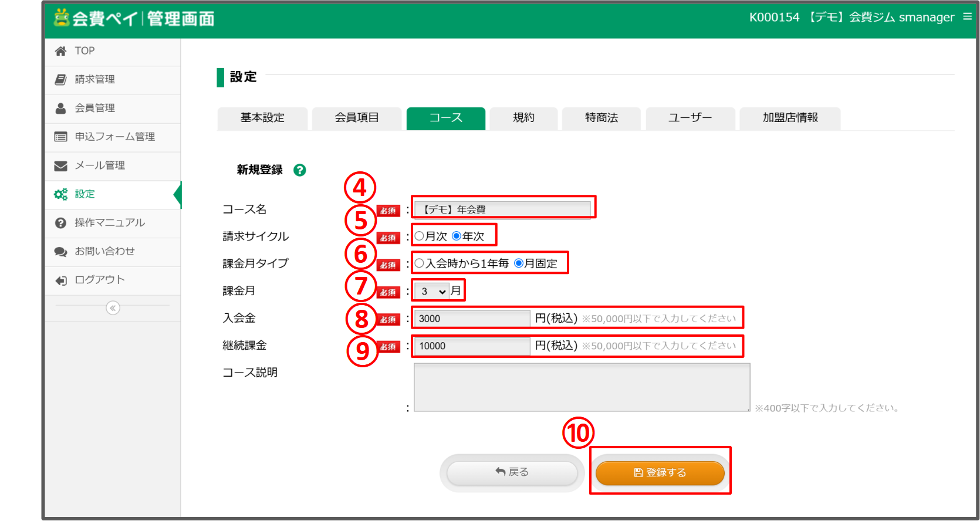Click the 設定 gears icon
Viewport: 980px width, 521px height.
click(60, 194)
